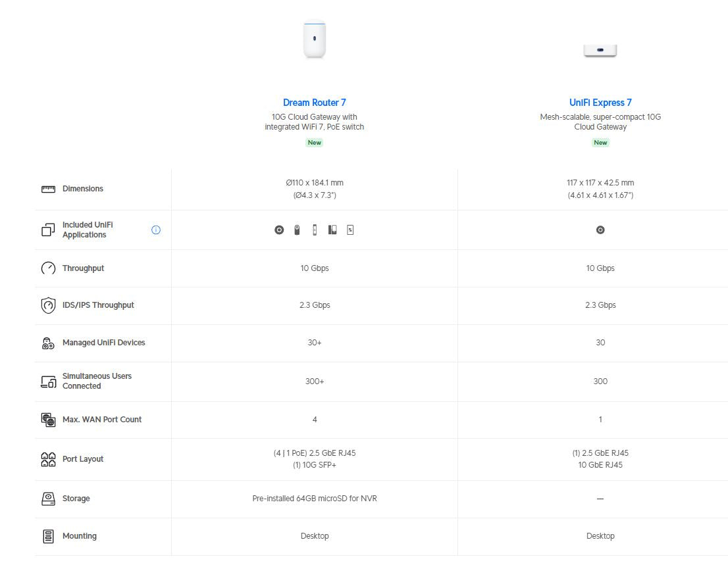Click the '30+' managed devices value

(x=315, y=343)
